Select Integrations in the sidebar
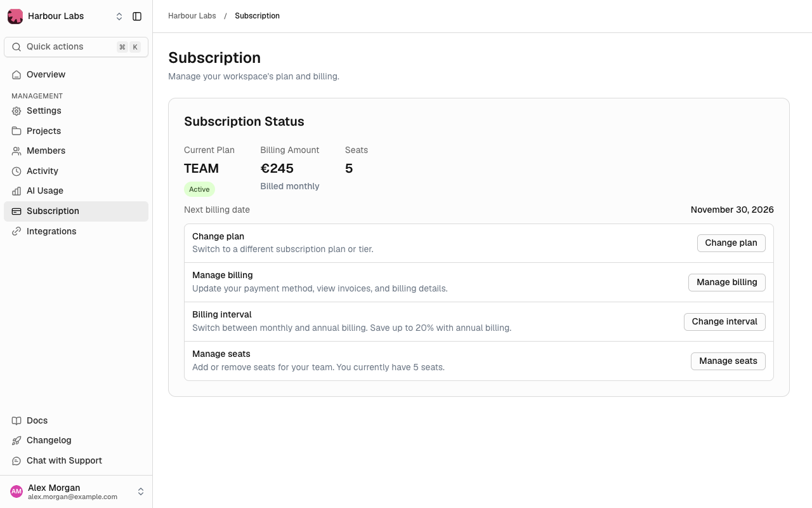Image resolution: width=812 pixels, height=508 pixels. (x=76, y=232)
